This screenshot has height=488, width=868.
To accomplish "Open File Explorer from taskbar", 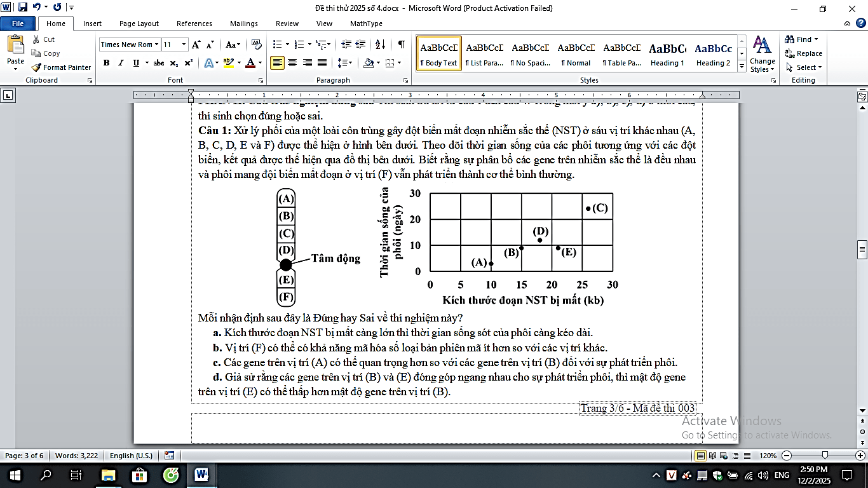I will tap(108, 475).
